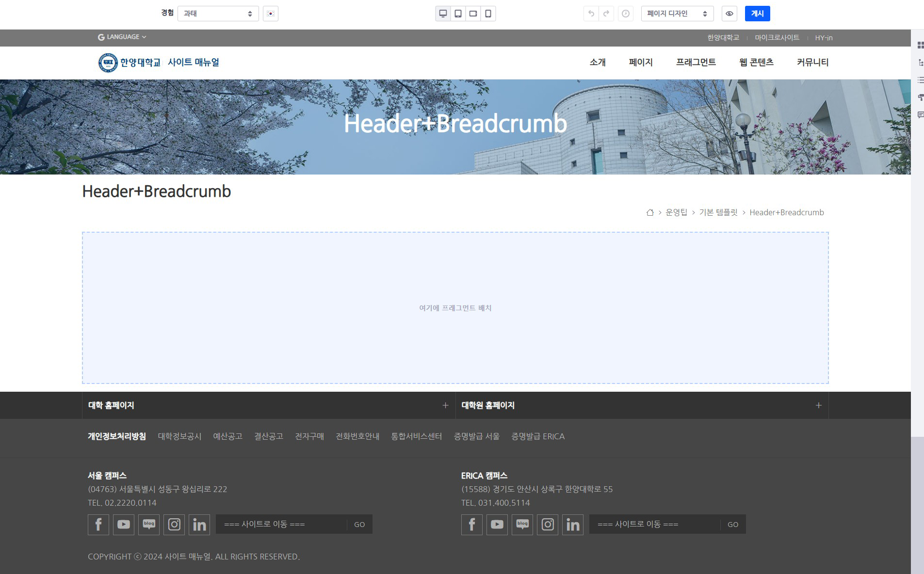Image resolution: width=924 pixels, height=574 pixels.
Task: Switch to desktop viewport preview
Action: coord(443,14)
